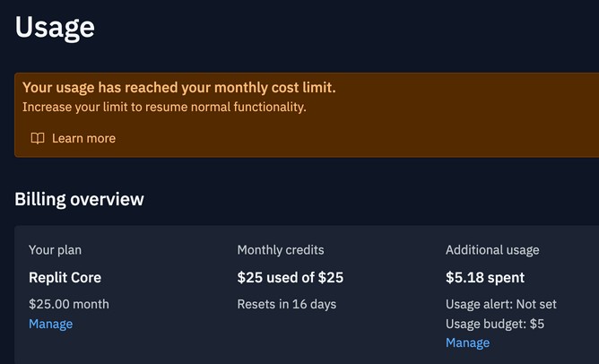This screenshot has width=599, height=364.
Task: Click the $5.18 spent amount
Action: pyautogui.click(x=485, y=277)
